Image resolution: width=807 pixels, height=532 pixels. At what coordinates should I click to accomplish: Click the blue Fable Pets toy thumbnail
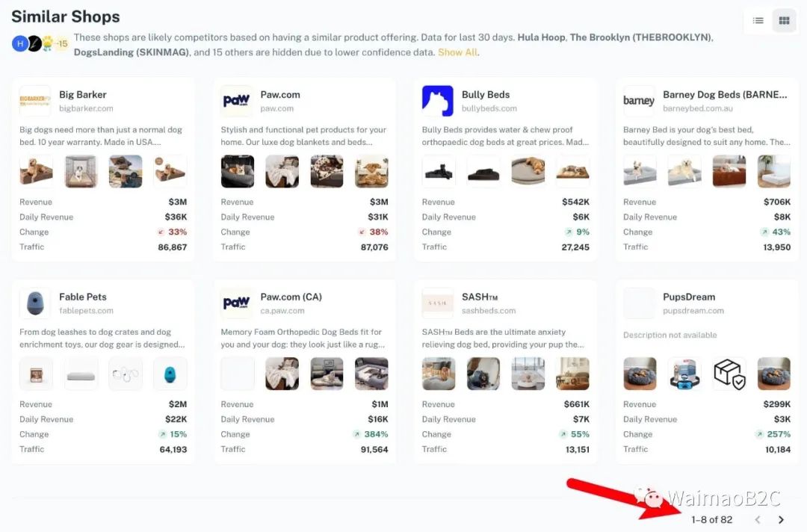pos(170,374)
